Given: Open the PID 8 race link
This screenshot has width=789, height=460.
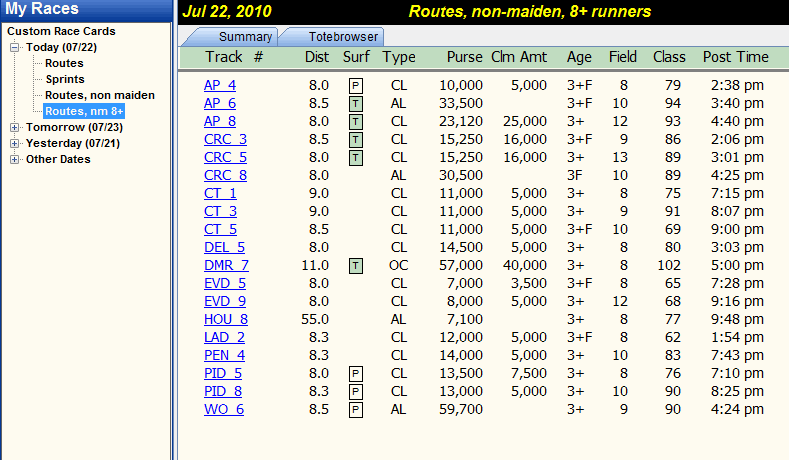Looking at the screenshot, I should tap(223, 392).
